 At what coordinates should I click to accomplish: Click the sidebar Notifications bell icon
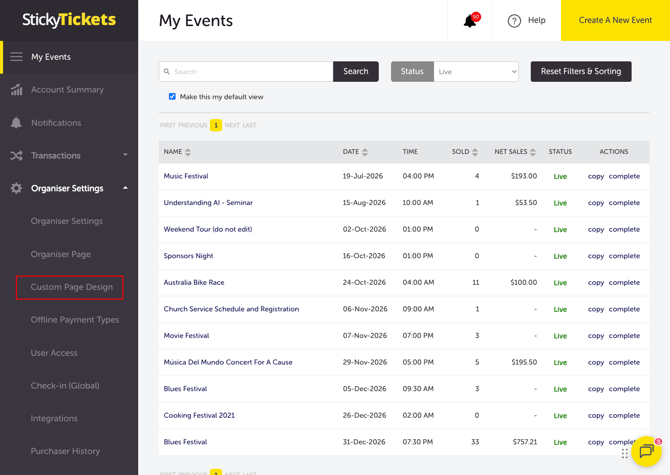click(16, 123)
